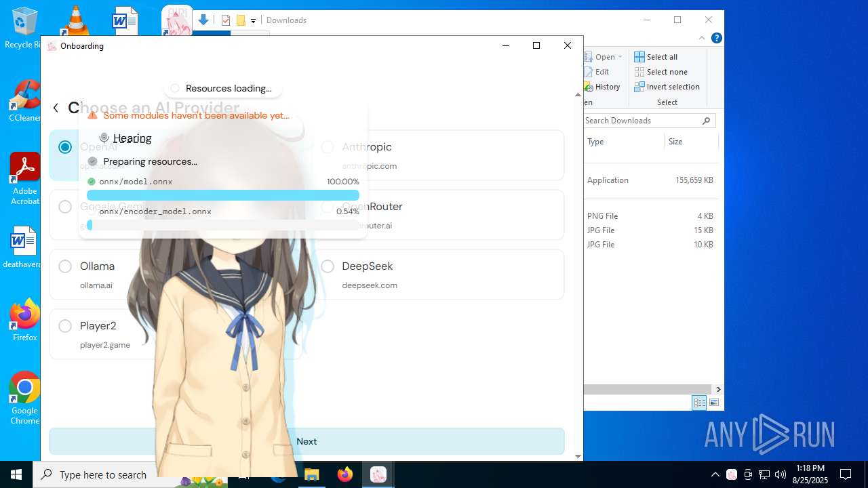Image resolution: width=868 pixels, height=488 pixels.
Task: Open the Explorer Help question mark icon
Action: (717, 38)
